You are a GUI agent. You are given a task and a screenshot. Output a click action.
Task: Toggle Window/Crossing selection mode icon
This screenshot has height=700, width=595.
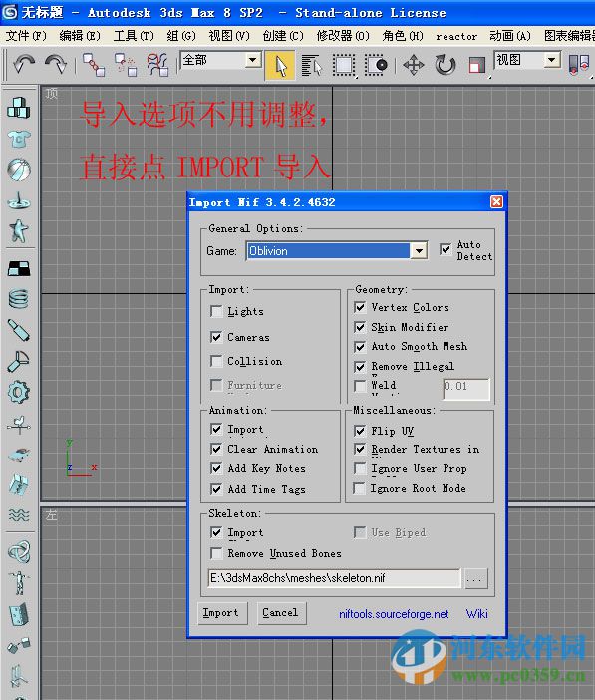click(376, 66)
